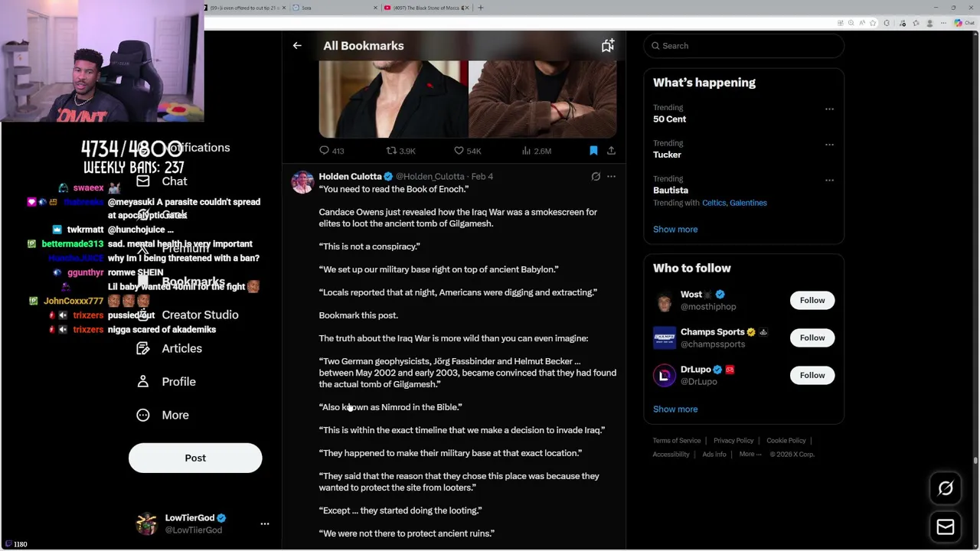Open the bookmark folder icon beside All Bookmarks
This screenshot has height=551, width=980.
[608, 46]
